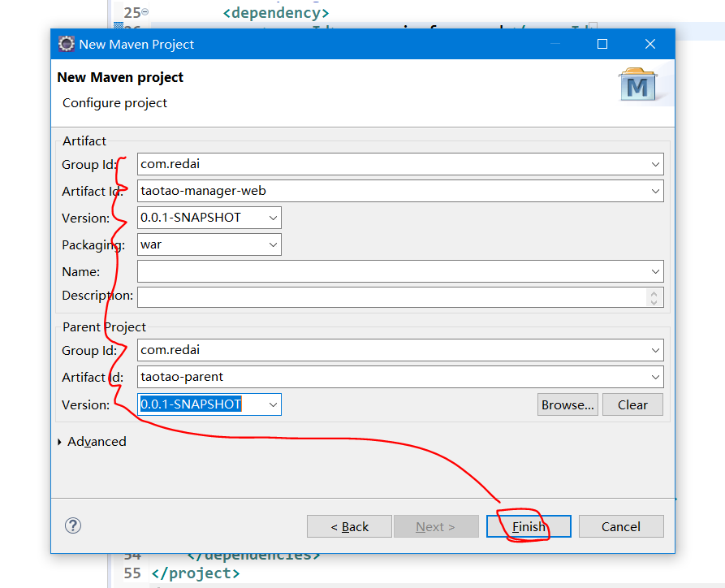Click the </project> tag on line 55 in editor
This screenshot has width=725, height=588.
(196, 573)
